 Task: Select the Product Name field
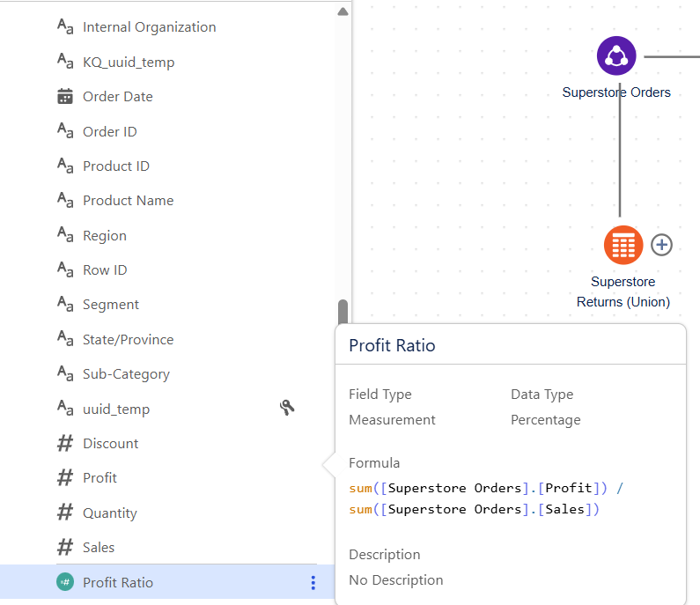129,201
